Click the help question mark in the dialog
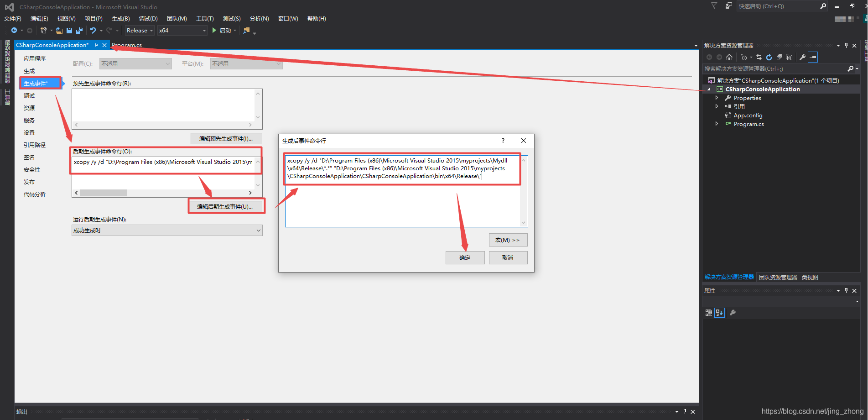The width and height of the screenshot is (868, 420). pyautogui.click(x=503, y=141)
